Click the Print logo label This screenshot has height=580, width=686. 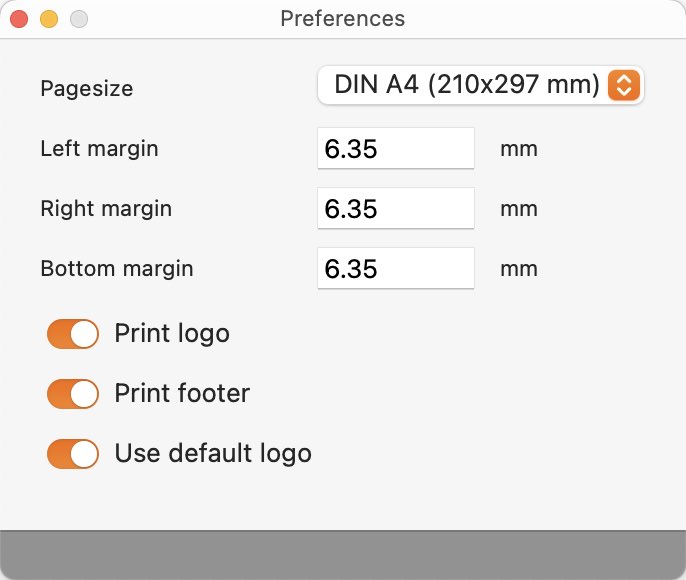[x=172, y=334]
